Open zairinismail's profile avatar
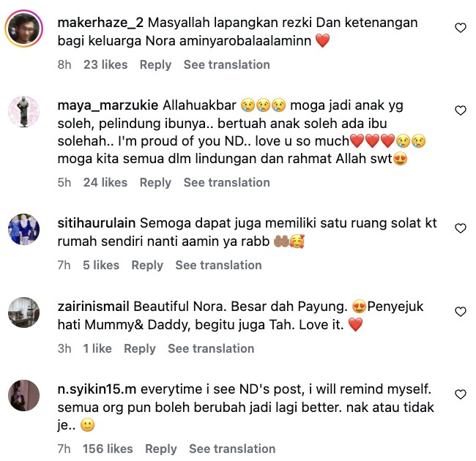The image size is (476, 461). tap(23, 312)
